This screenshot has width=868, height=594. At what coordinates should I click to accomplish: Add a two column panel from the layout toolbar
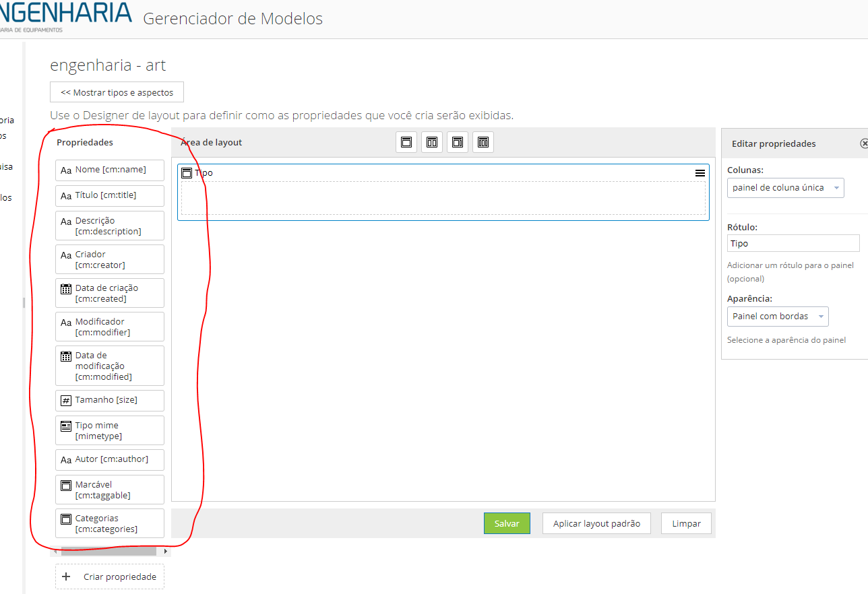click(432, 142)
